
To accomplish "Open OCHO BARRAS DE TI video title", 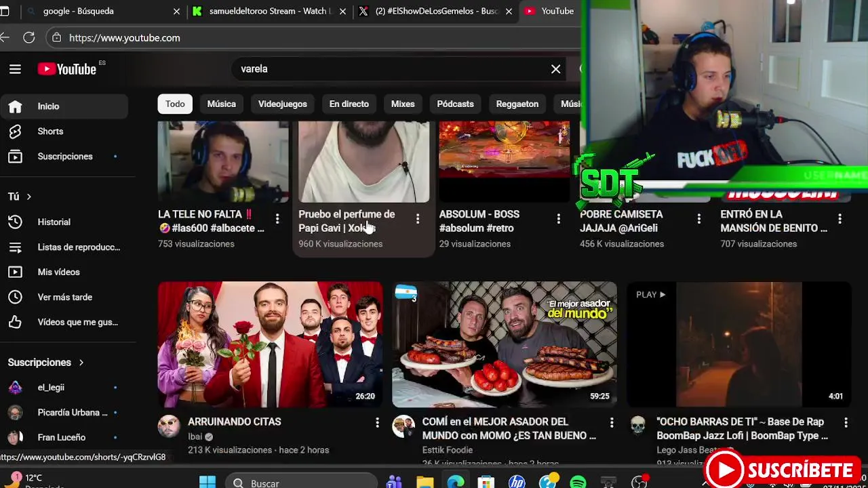I will 742,428.
